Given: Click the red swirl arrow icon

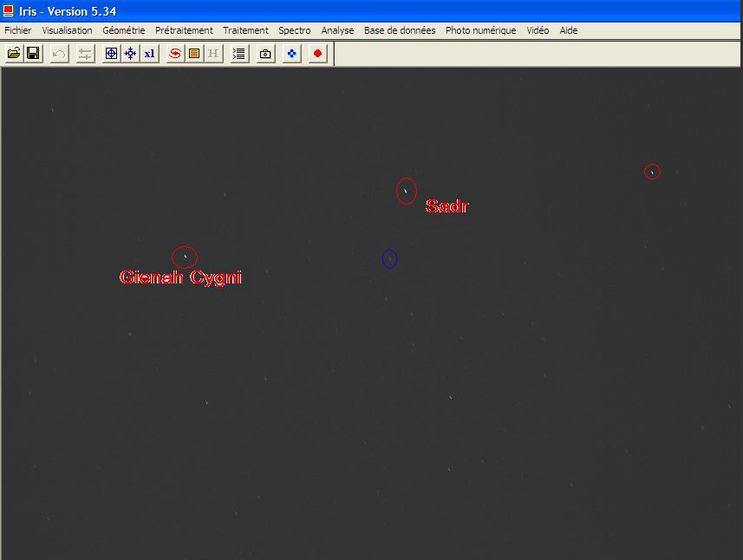Looking at the screenshot, I should 175,54.
